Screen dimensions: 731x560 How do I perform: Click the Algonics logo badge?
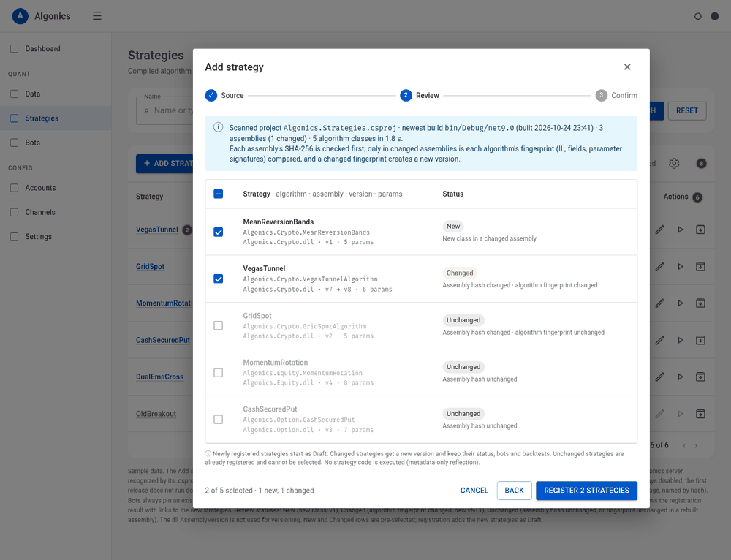(x=20, y=16)
